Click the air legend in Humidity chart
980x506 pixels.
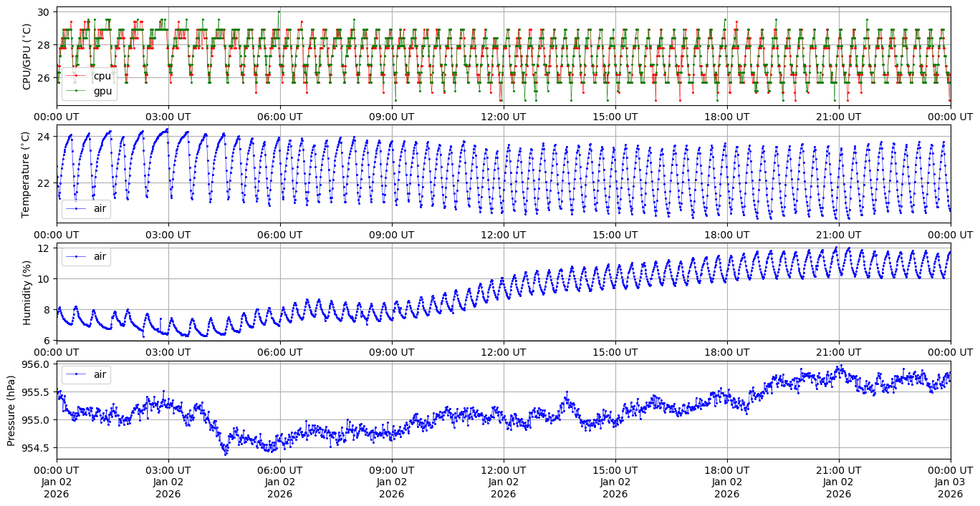(x=100, y=256)
